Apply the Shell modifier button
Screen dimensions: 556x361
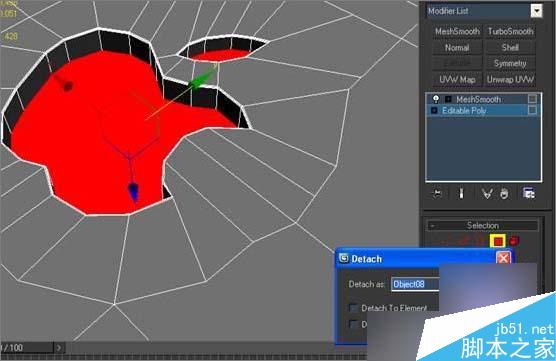510,48
